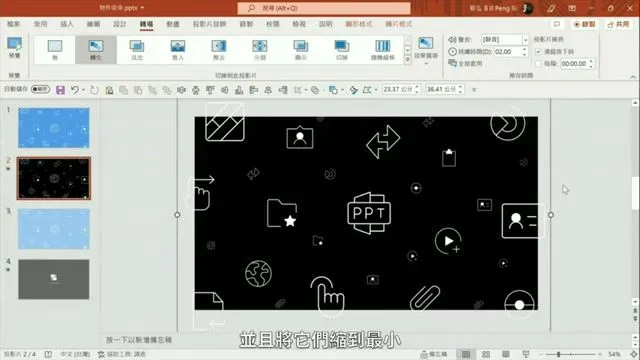The image size is (640, 360).
Task: Click the pen icon in the title bar
Action: point(551,8)
